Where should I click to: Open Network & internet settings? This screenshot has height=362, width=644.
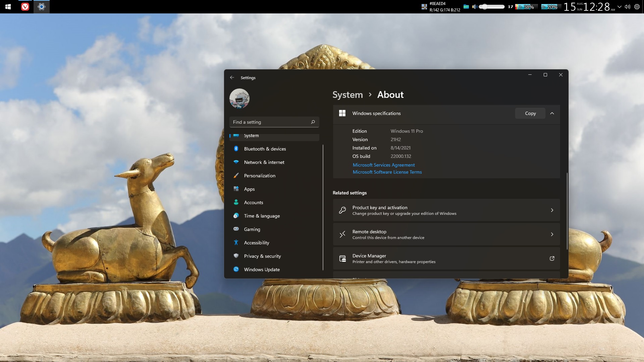[x=264, y=162]
